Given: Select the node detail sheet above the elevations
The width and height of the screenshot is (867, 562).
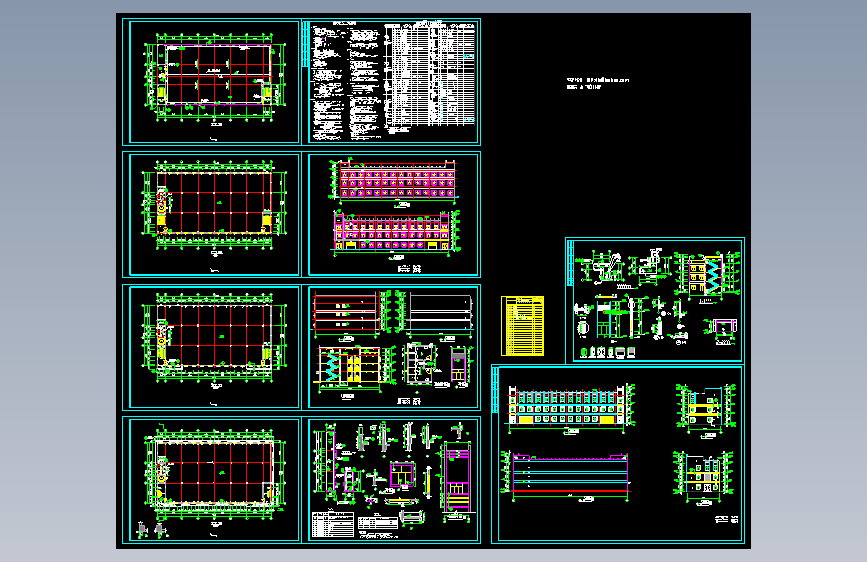Looking at the screenshot, I should tap(655, 300).
